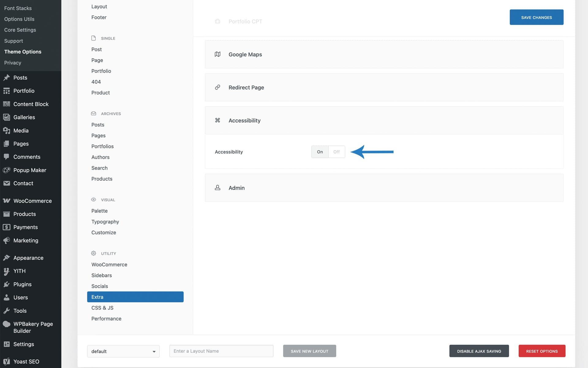Image resolution: width=588 pixels, height=368 pixels.
Task: Turn Accessibility on
Action: pos(320,152)
